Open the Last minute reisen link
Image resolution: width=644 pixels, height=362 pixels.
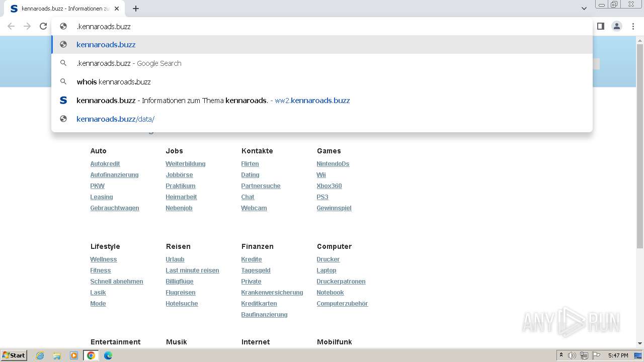point(192,270)
